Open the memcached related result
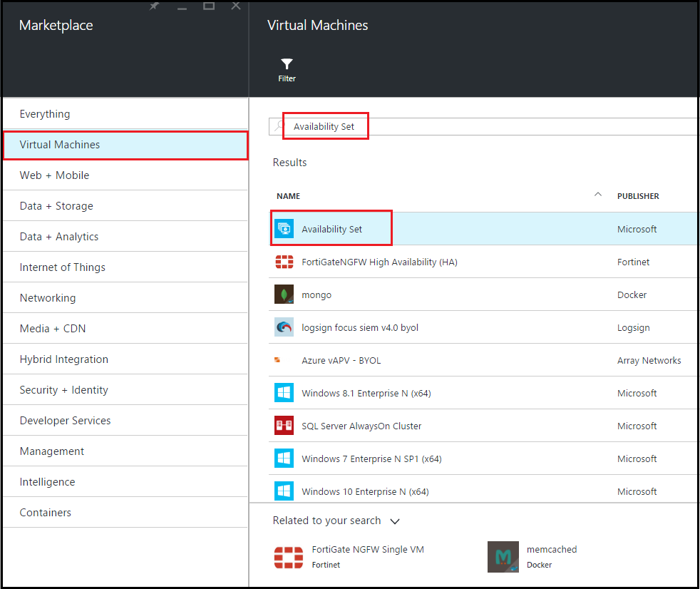 click(x=552, y=549)
